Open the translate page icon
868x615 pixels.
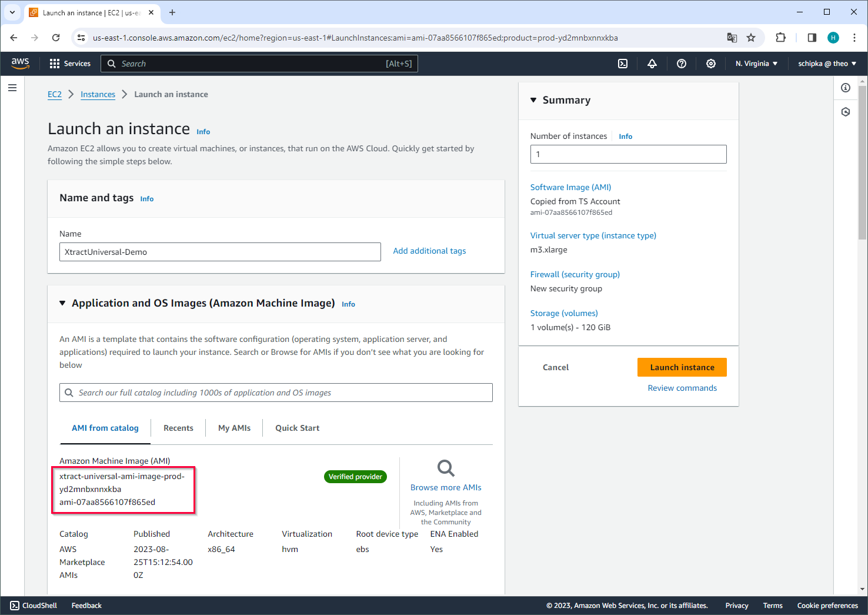click(x=732, y=38)
